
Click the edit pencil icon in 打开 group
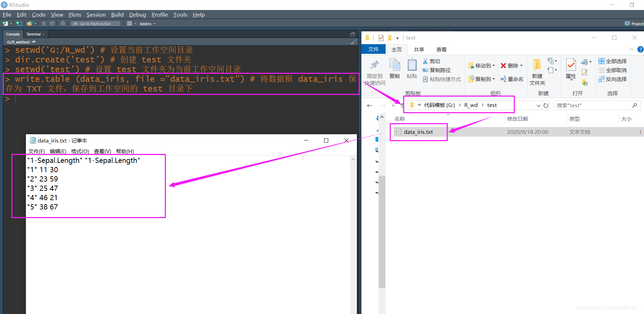click(585, 72)
